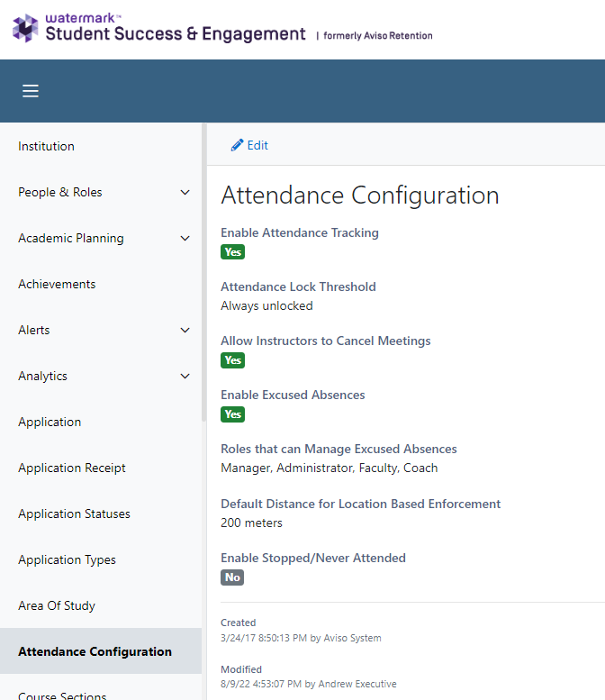Click 'Manager, Administrator, Faculty, Coach' roles text
The height and width of the screenshot is (700, 605).
(330, 468)
